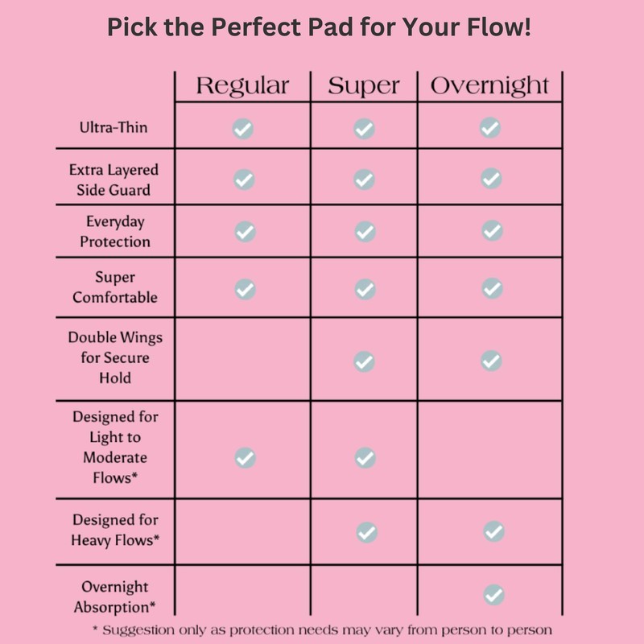Click the Ultra-Thin checkmark under Overnight

click(490, 127)
